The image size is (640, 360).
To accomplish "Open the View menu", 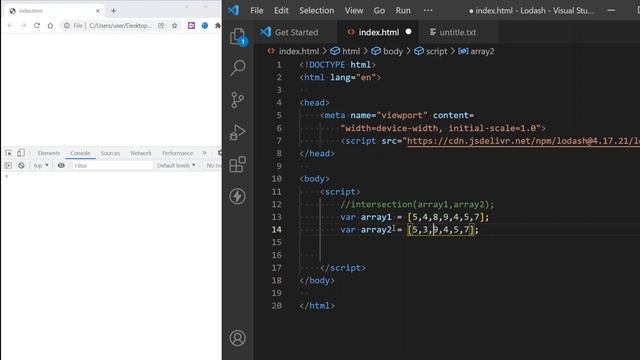I will point(353,11).
